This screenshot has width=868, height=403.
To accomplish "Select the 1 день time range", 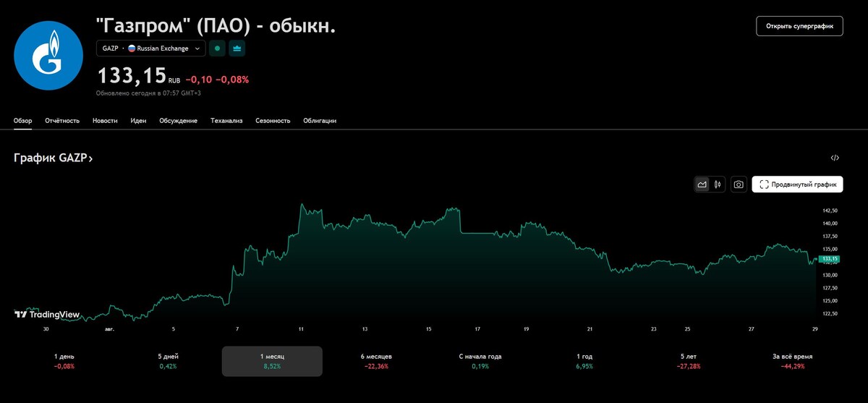I will [64, 361].
